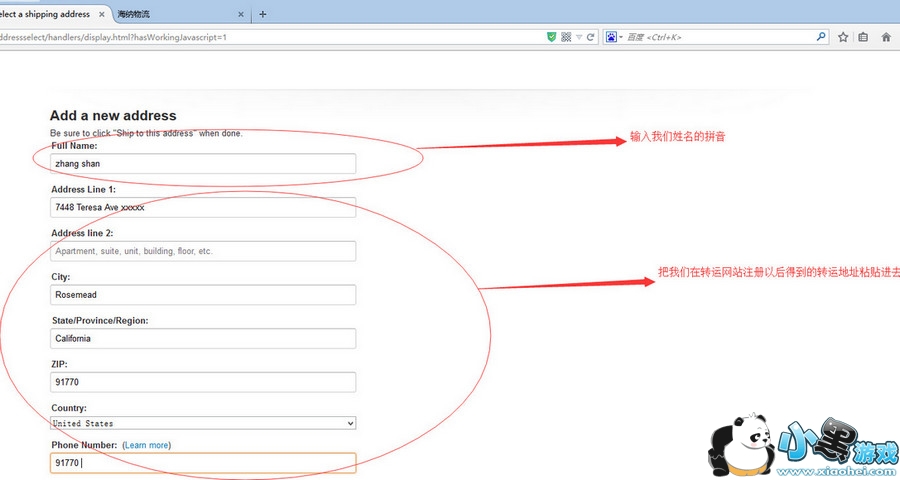
Task: Open the bookmarks list icon
Action: 863,37
